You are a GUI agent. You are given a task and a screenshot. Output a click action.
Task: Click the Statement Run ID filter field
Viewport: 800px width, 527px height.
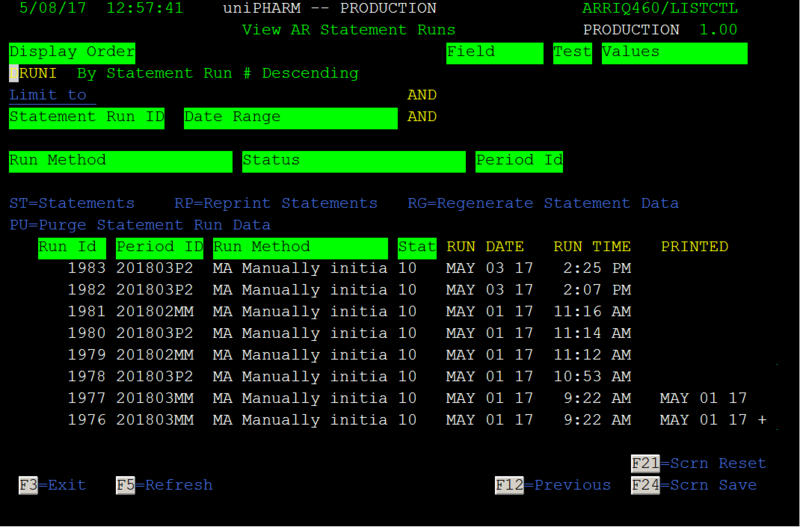(x=87, y=118)
